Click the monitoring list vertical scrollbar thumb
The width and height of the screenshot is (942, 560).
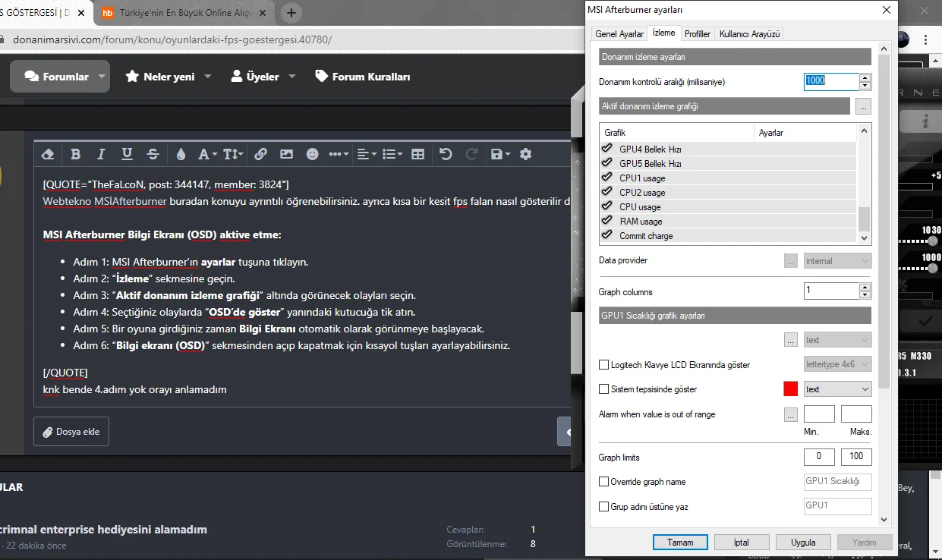(864, 219)
